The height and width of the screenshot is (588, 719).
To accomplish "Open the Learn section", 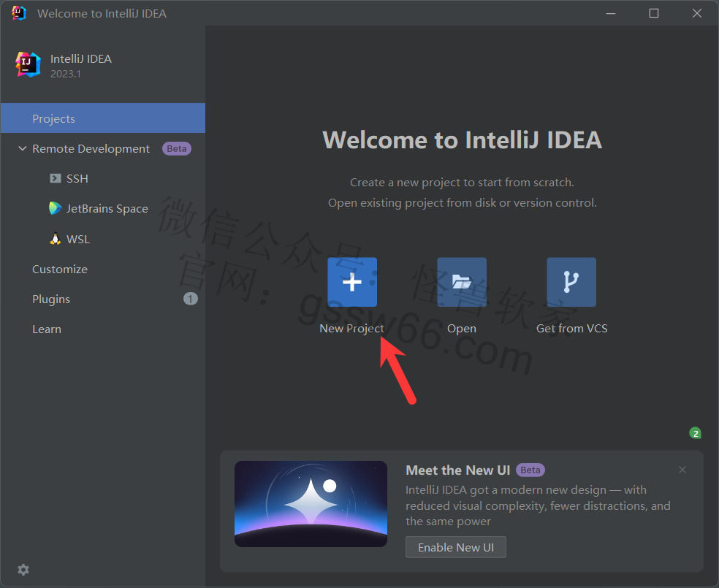I will click(x=47, y=329).
